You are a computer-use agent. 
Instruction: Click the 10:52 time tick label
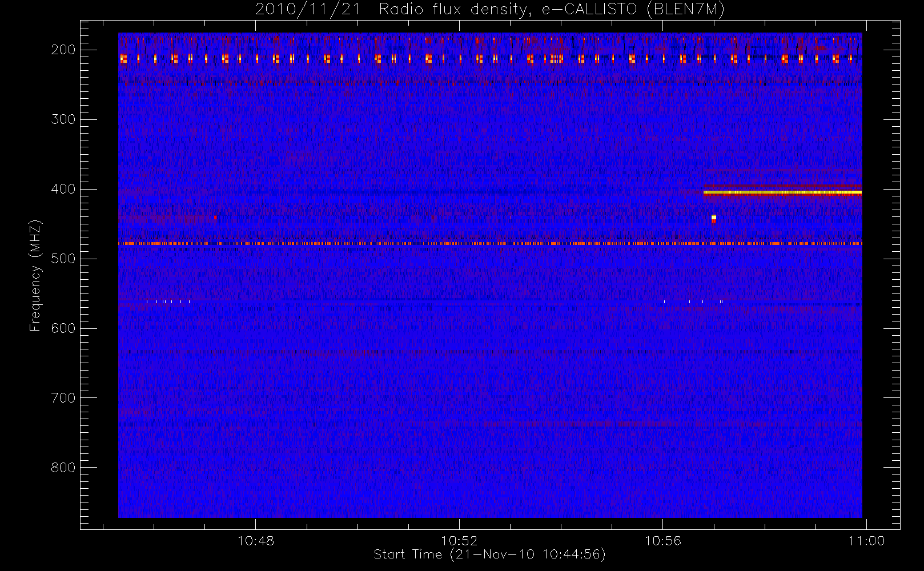(x=459, y=541)
